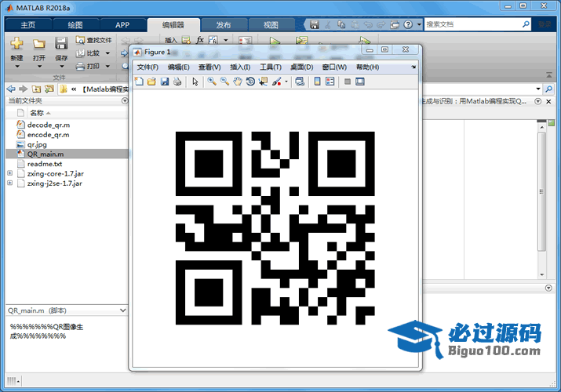
Task: Activate the Zoom In magnifier tool
Action: tap(212, 82)
